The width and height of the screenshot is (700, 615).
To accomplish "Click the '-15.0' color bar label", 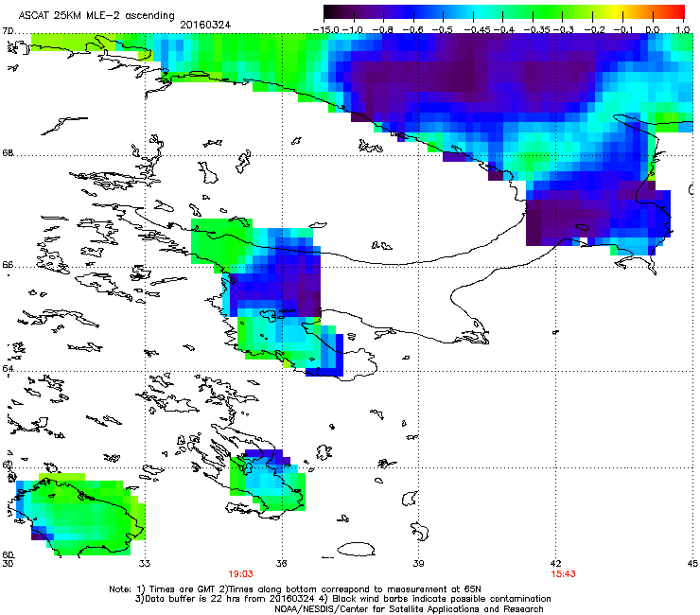I will click(x=326, y=30).
